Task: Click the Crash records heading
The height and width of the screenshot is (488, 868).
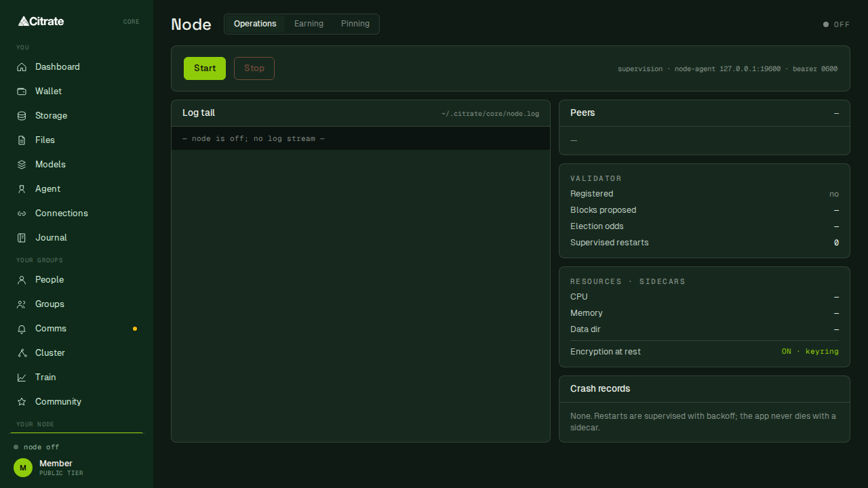Action: (600, 389)
